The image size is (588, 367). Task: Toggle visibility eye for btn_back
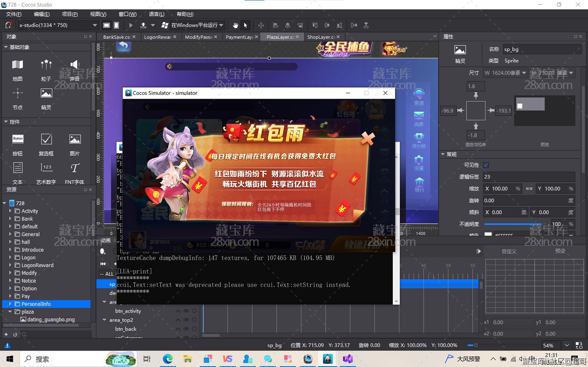(x=186, y=329)
